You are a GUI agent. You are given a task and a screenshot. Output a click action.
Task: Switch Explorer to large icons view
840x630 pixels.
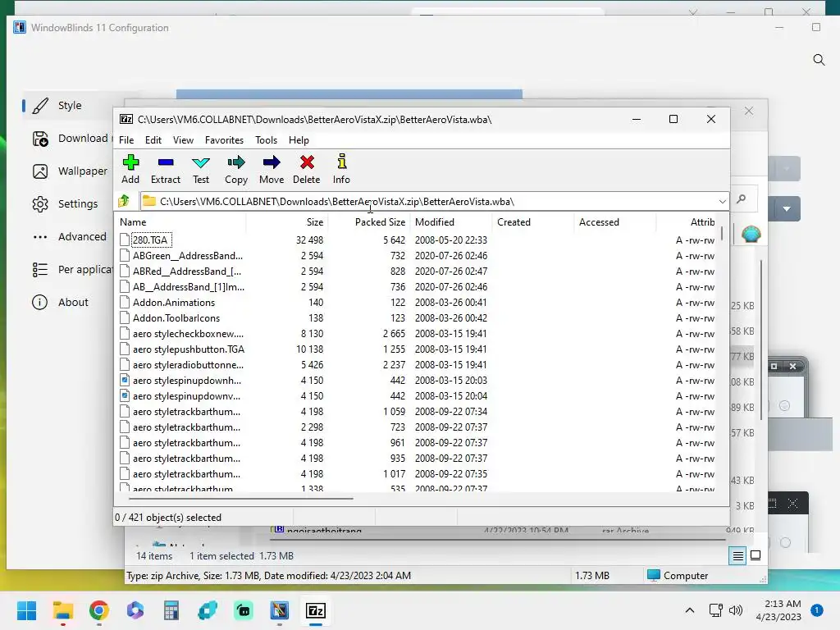click(756, 555)
